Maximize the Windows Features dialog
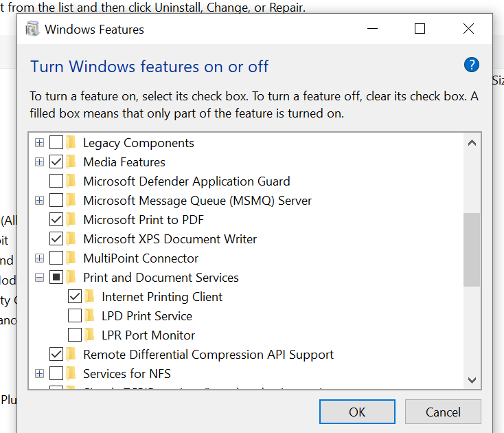Image resolution: width=504 pixels, height=433 pixels. pyautogui.click(x=420, y=29)
